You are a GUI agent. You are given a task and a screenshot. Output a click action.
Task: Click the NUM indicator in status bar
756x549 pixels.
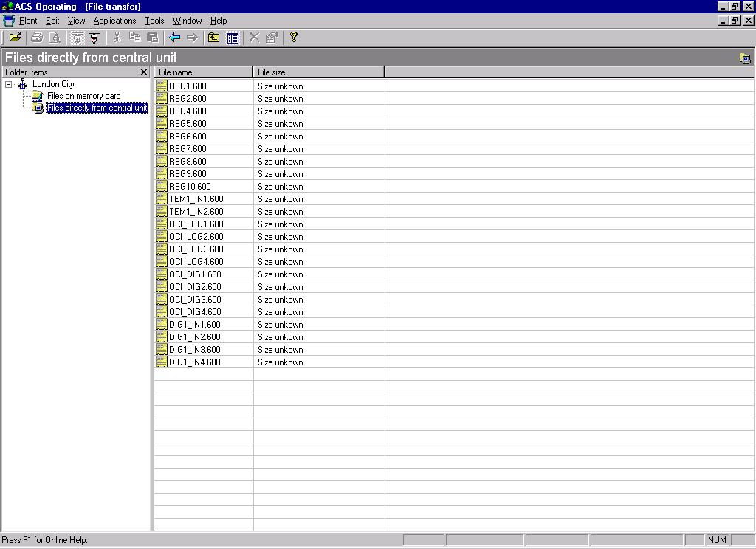pos(717,540)
